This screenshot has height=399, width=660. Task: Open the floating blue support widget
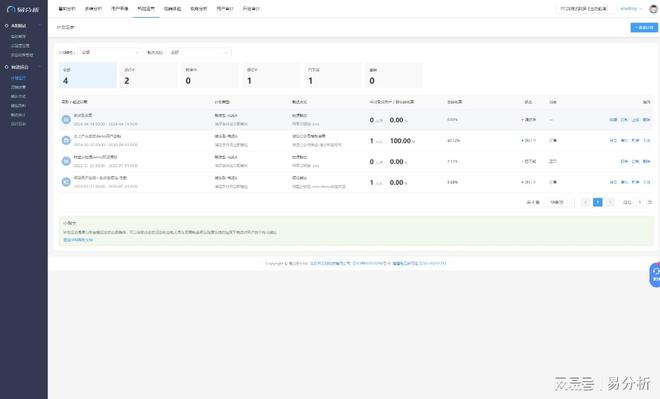coord(655,275)
